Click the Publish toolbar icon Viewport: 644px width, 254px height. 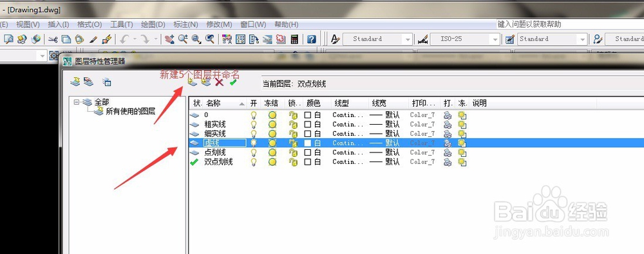click(x=22, y=39)
